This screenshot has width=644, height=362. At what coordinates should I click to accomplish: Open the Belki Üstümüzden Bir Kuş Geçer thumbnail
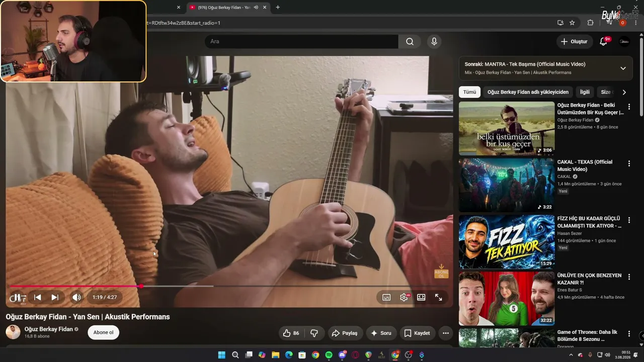[x=507, y=129]
